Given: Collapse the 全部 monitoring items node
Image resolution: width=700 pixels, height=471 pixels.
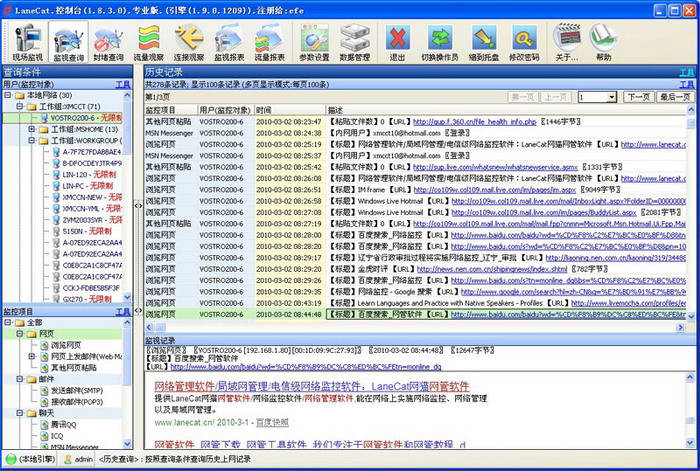Looking at the screenshot, I should 8,322.
